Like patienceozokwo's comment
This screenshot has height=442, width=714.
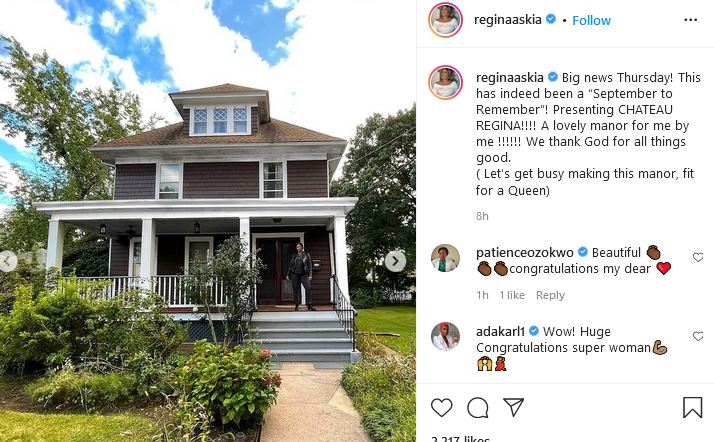[x=698, y=257]
